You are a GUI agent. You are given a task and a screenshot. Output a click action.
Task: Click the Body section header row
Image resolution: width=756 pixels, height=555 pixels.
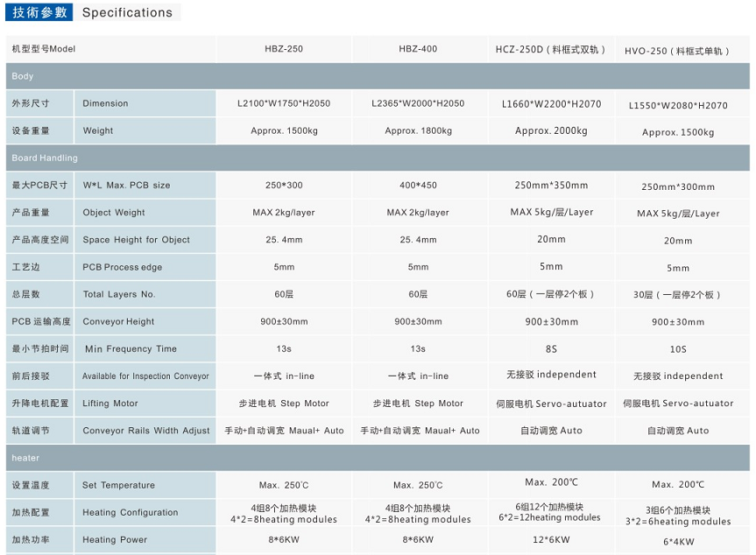pyautogui.click(x=377, y=76)
